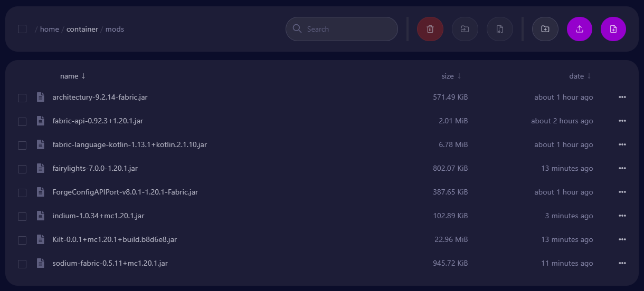644x291 pixels.
Task: Open options menu for architectury-9.2.14-fabric.jar
Action: tap(622, 97)
